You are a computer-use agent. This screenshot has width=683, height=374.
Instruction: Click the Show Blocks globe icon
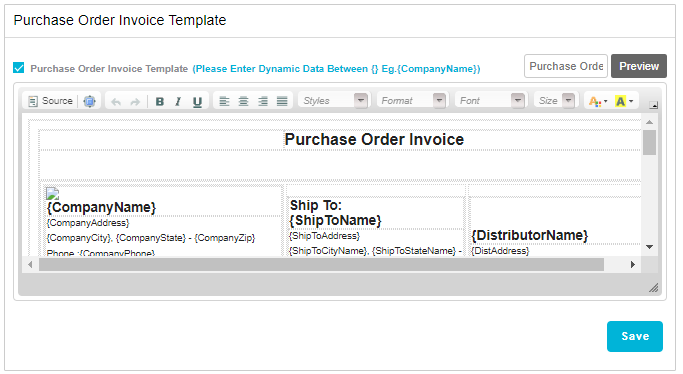click(89, 101)
